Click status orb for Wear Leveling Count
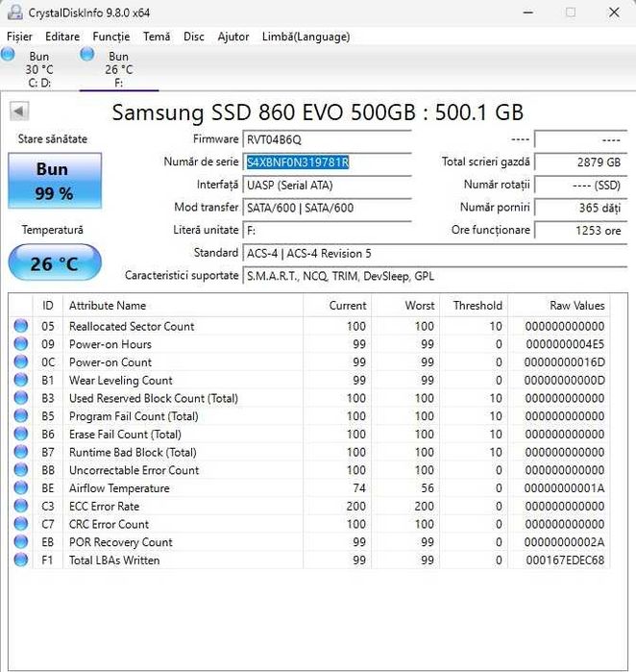Screen dimensions: 636x672 (20, 380)
